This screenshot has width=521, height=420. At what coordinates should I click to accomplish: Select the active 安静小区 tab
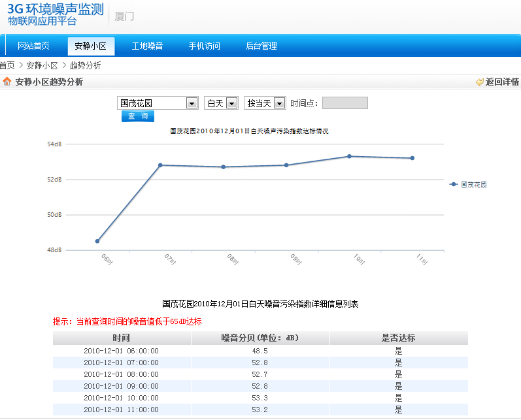pyautogui.click(x=91, y=46)
